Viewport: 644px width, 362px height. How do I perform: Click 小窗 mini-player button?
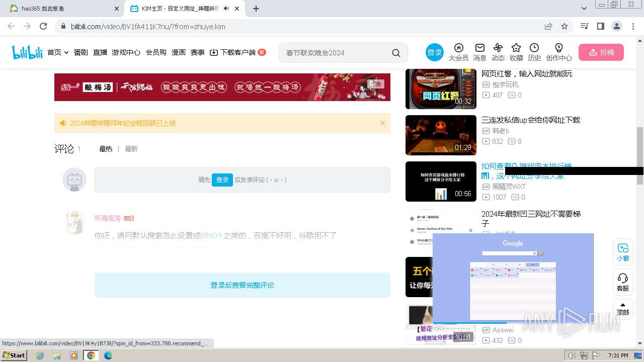[x=623, y=252]
